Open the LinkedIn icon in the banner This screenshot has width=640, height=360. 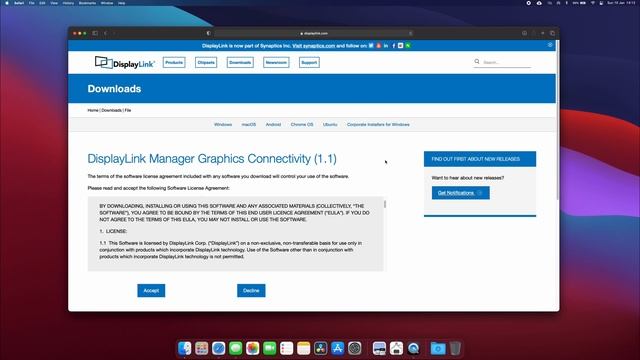tap(386, 46)
